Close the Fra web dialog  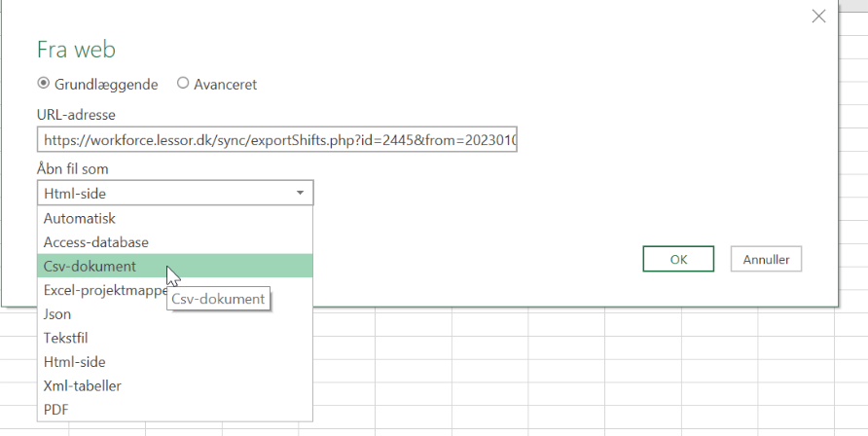click(x=818, y=16)
